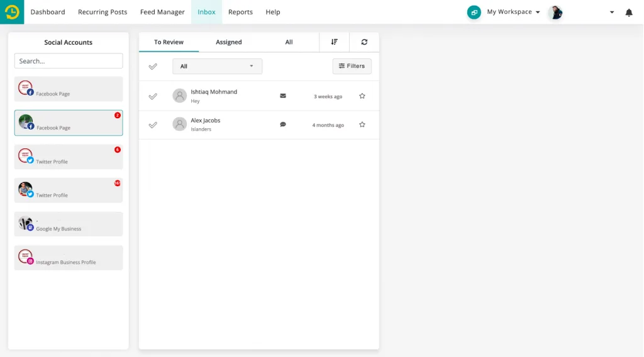
Task: Open Reports page
Action: [x=240, y=12]
